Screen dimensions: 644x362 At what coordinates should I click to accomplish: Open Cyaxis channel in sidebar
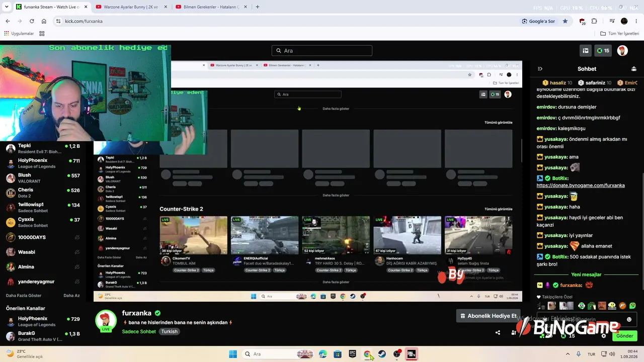[43, 222]
